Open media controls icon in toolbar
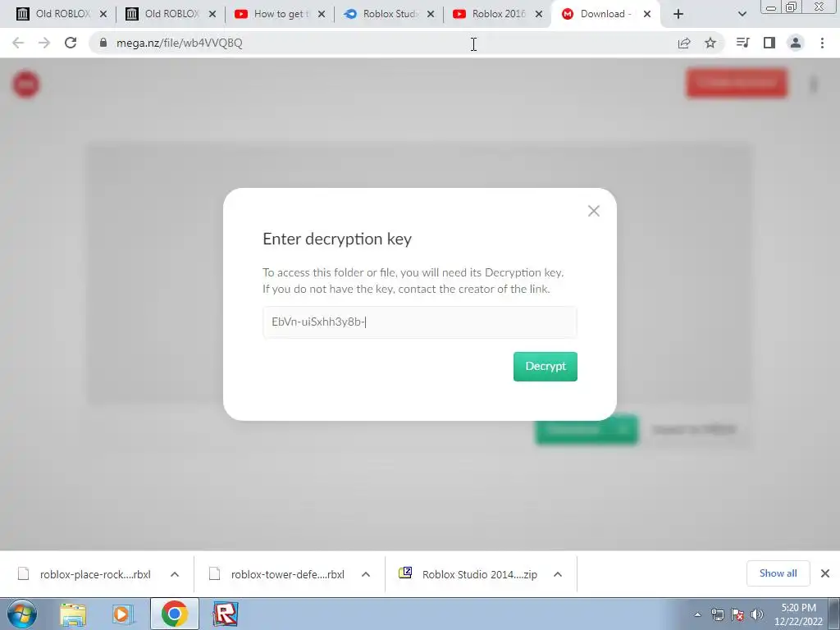This screenshot has height=630, width=840. pos(742,43)
